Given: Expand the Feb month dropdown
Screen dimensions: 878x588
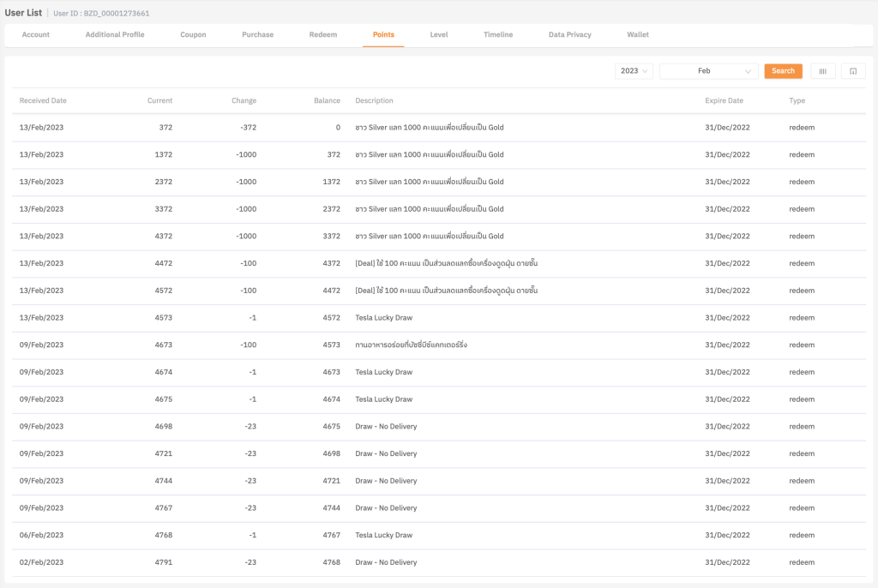Looking at the screenshot, I should tap(708, 71).
